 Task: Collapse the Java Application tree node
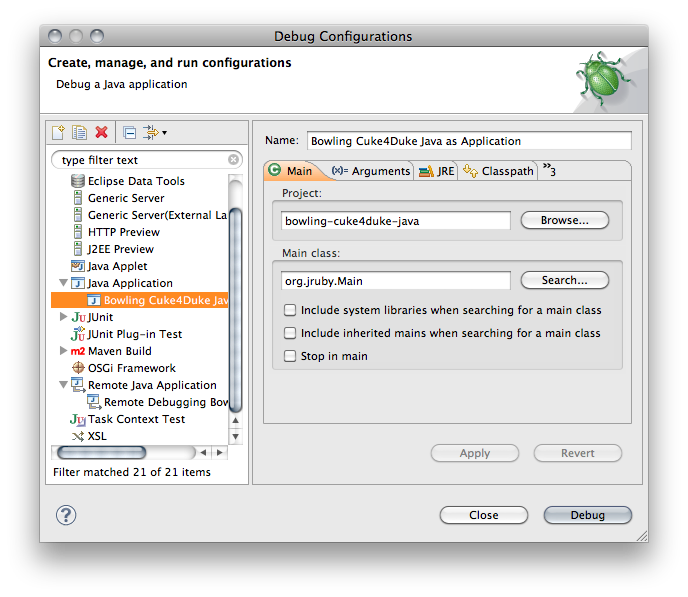pyautogui.click(x=64, y=283)
